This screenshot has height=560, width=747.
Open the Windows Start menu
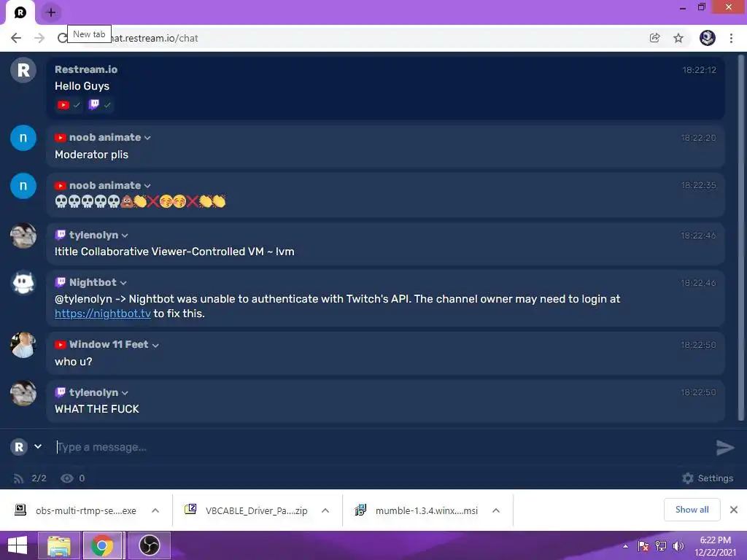coord(18,545)
